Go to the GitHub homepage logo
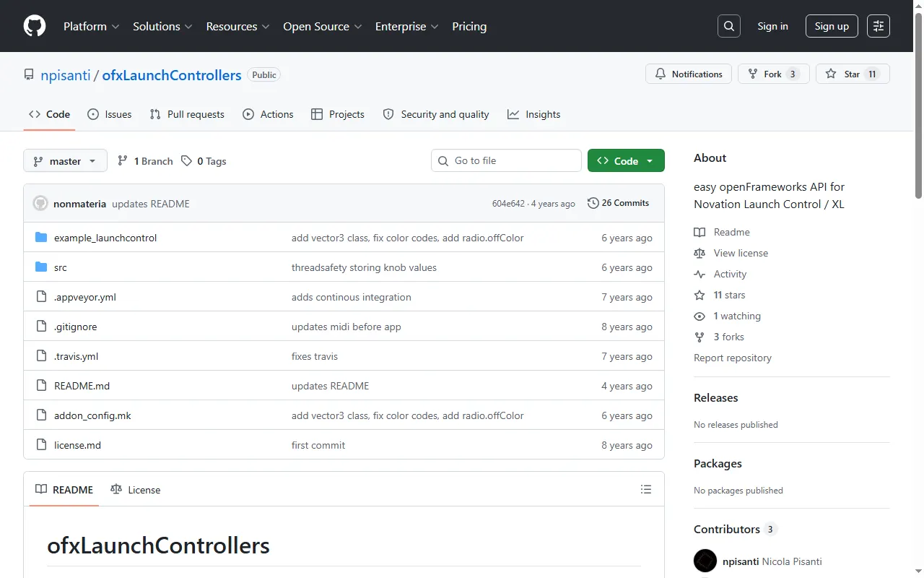Image resolution: width=924 pixels, height=578 pixels. click(x=35, y=26)
